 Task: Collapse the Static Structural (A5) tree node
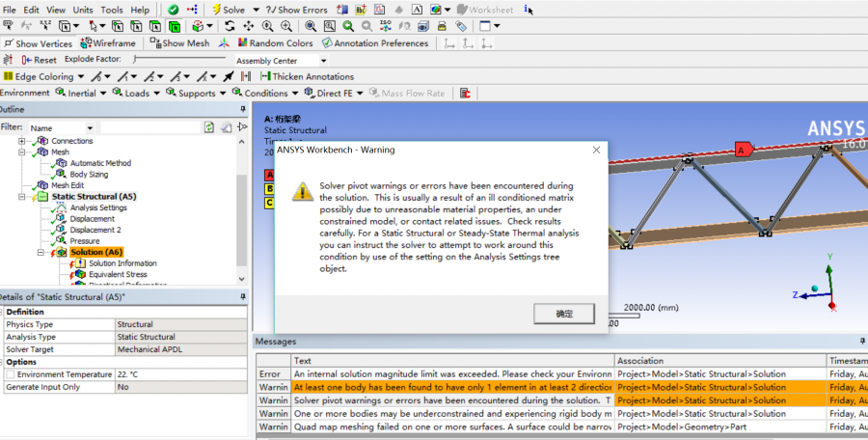pos(22,196)
